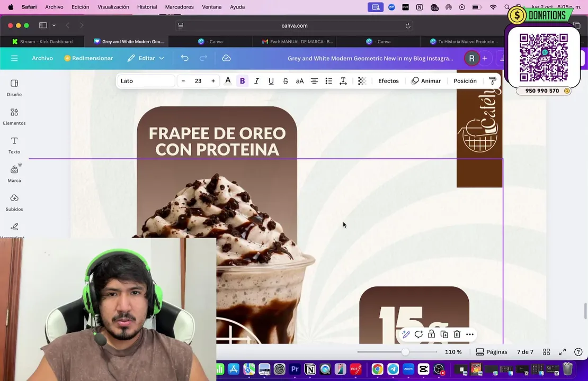Toggle the Páginas thumbnails strip

(492, 352)
